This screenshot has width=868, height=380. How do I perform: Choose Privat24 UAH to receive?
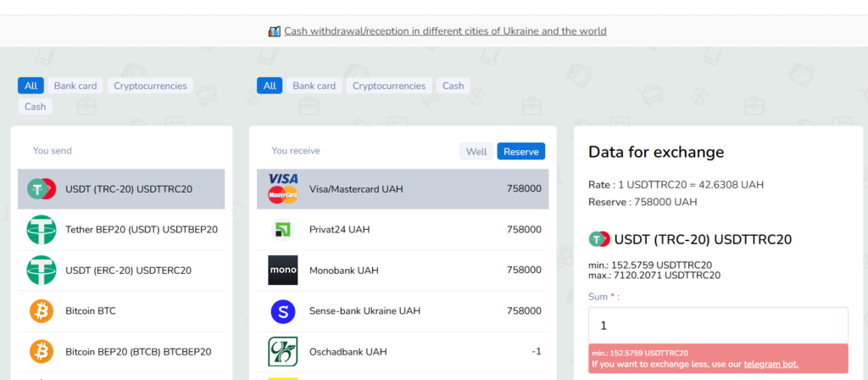point(403,229)
